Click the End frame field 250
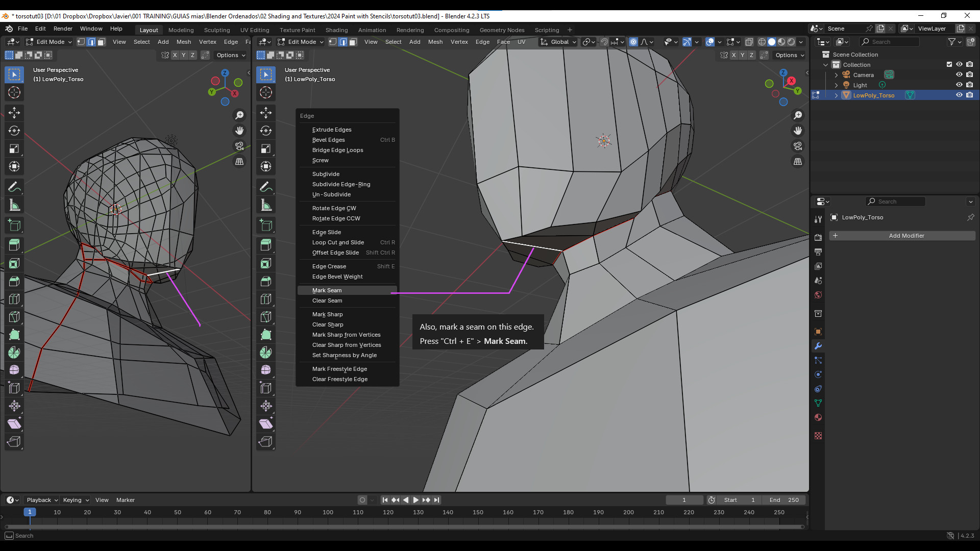The height and width of the screenshot is (551, 980). [784, 500]
